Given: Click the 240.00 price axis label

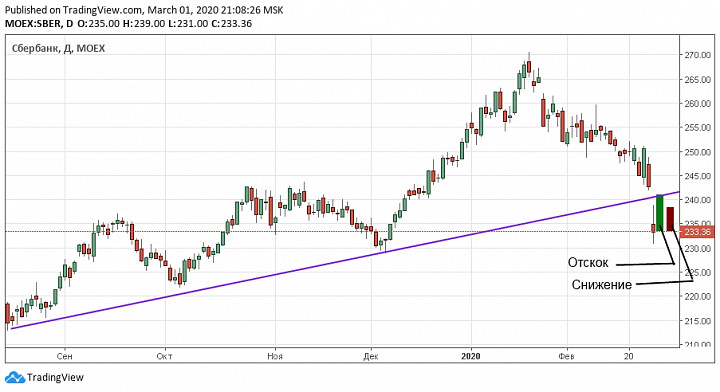Looking at the screenshot, I should pyautogui.click(x=698, y=200).
